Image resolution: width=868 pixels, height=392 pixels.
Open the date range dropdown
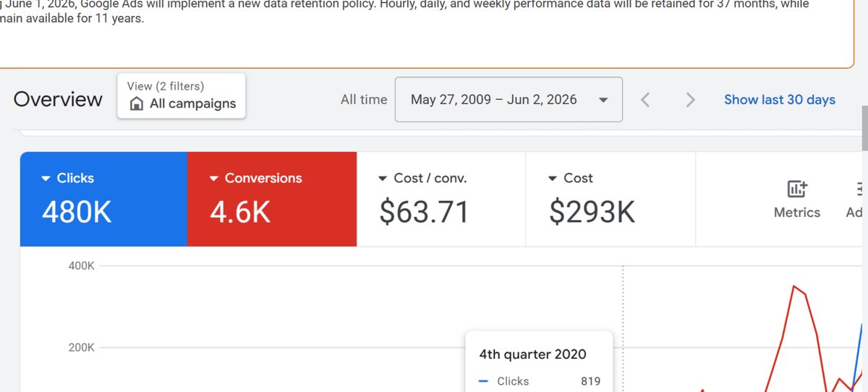tap(509, 100)
